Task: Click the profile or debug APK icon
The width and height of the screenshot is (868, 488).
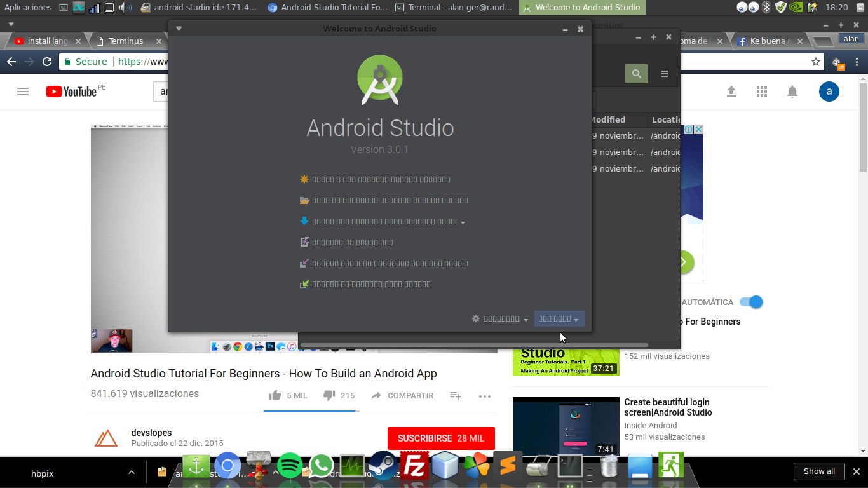Action: 304,242
